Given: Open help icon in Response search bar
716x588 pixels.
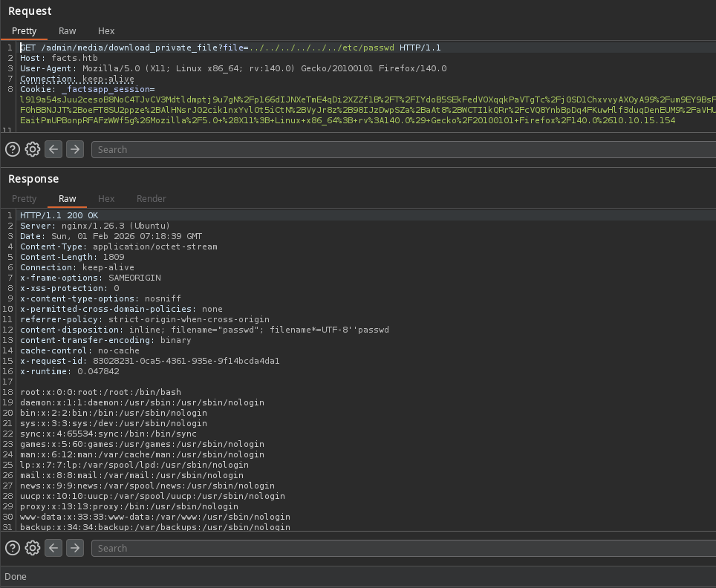Looking at the screenshot, I should [13, 548].
